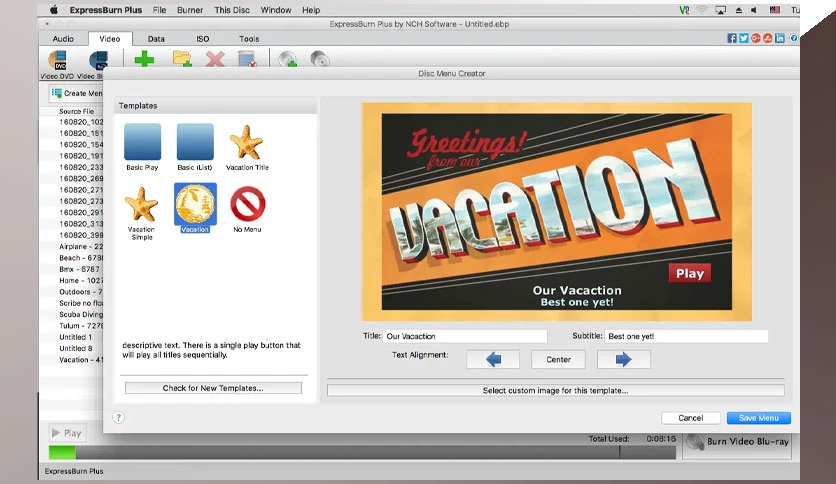This screenshot has width=836, height=484.
Task: Click the left arrow text alignment button
Action: [x=493, y=359]
